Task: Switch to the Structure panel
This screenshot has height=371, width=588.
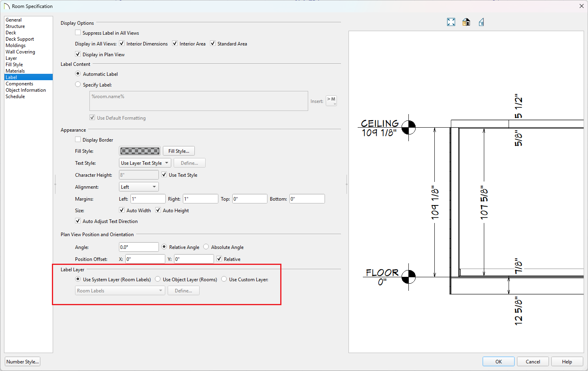Action: (15, 26)
